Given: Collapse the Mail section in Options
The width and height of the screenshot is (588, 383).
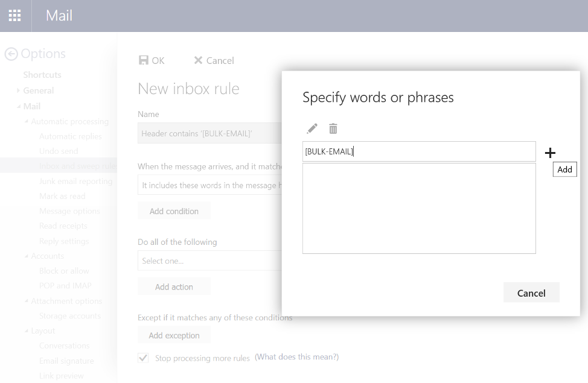Looking at the screenshot, I should click(18, 106).
